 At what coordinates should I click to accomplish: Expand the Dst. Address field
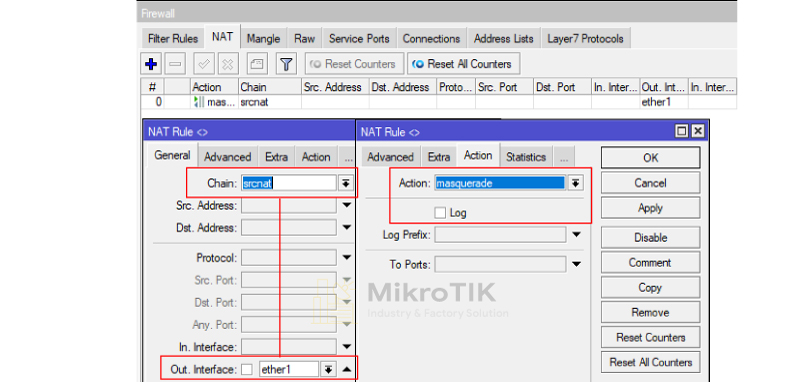tap(347, 227)
